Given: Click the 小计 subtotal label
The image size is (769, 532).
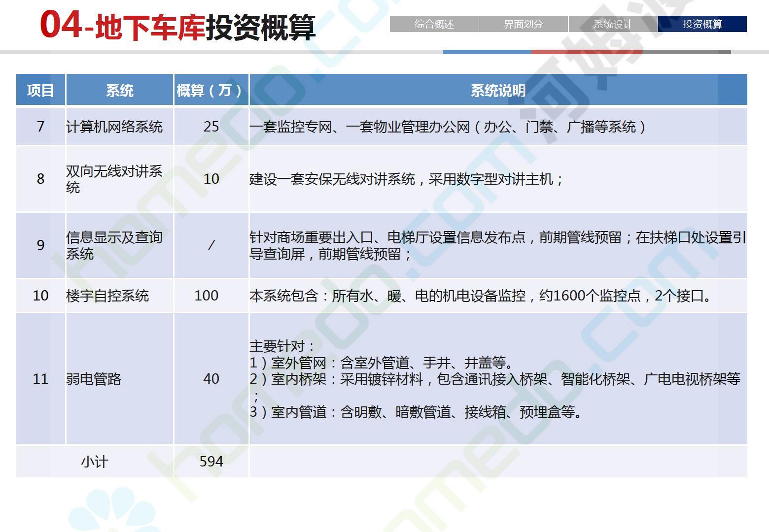Looking at the screenshot, I should pyautogui.click(x=94, y=462).
